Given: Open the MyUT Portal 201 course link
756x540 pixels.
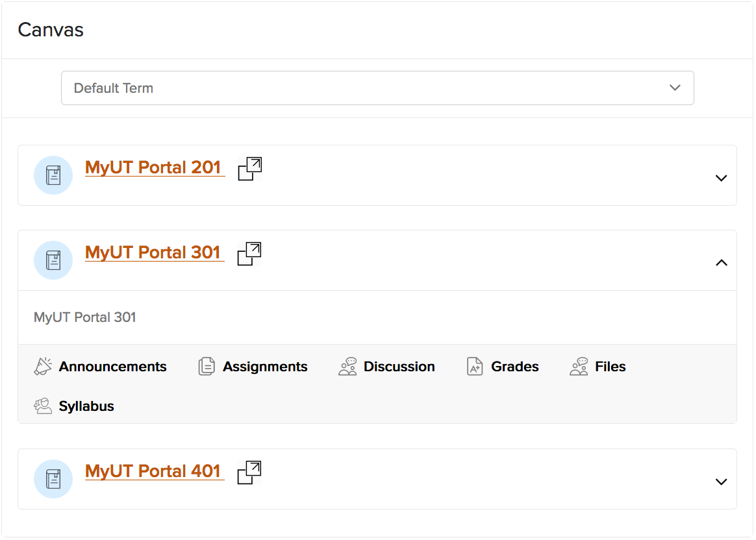Looking at the screenshot, I should tap(155, 167).
